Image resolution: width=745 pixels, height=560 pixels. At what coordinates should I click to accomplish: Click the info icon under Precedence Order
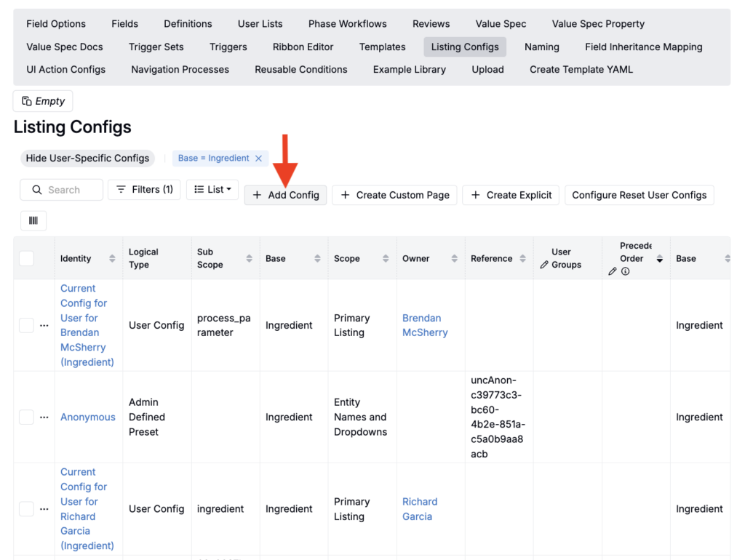(x=625, y=271)
